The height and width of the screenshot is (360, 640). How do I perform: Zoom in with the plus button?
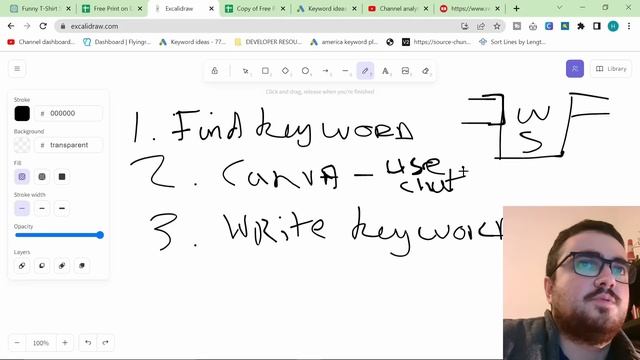(x=65, y=343)
